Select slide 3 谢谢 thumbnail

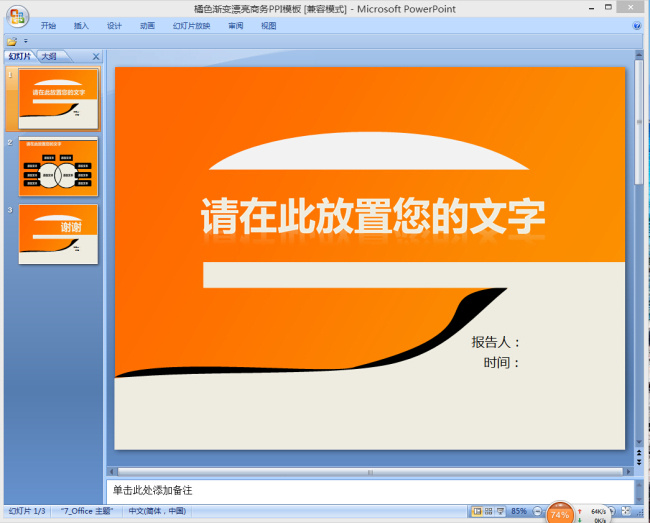click(x=58, y=234)
